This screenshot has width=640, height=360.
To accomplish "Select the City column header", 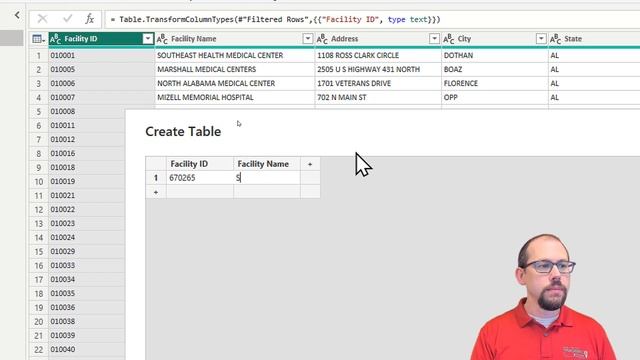I will click(495, 39).
